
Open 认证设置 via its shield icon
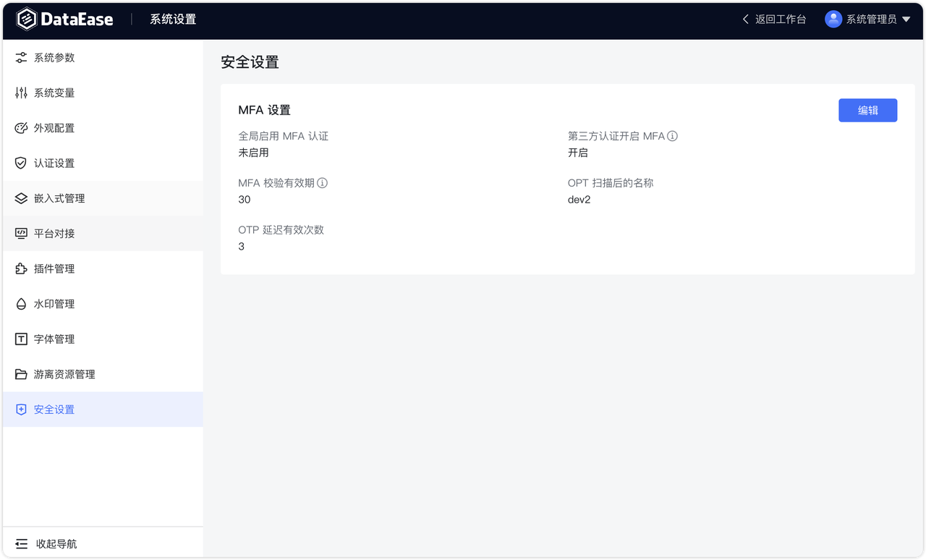pos(21,163)
